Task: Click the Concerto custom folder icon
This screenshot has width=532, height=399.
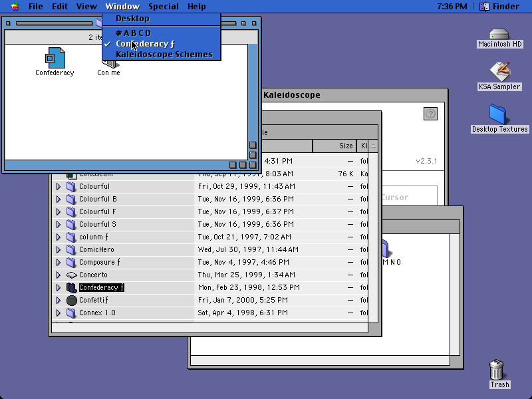Action: pyautogui.click(x=71, y=275)
